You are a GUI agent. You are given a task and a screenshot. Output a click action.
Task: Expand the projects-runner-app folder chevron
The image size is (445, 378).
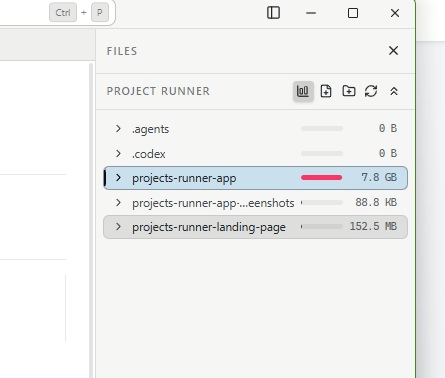[x=118, y=178]
